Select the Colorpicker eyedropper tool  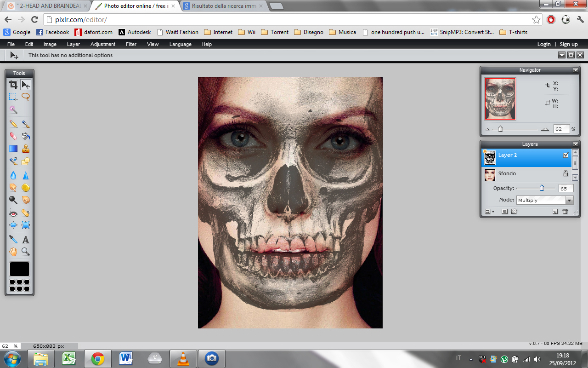(x=13, y=239)
